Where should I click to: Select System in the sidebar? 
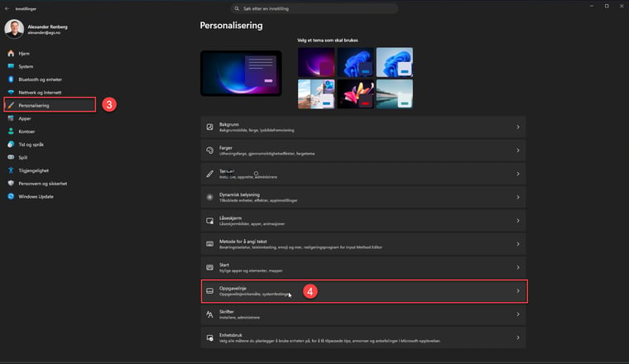pos(50,66)
